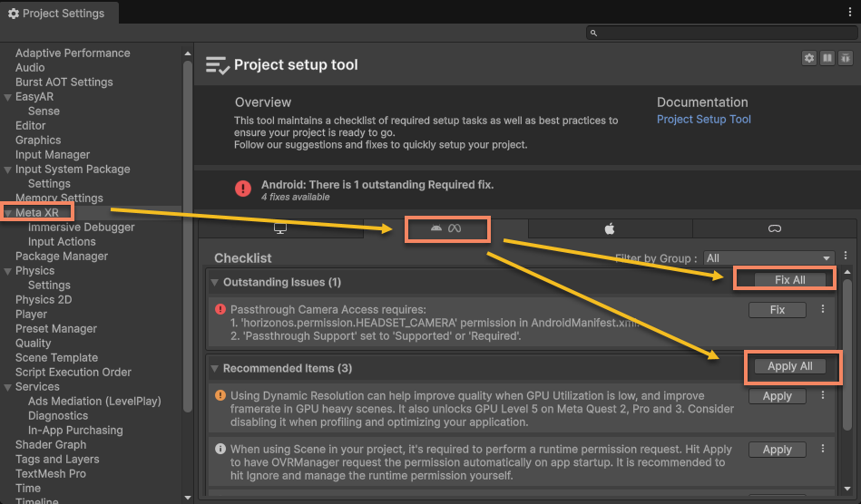This screenshot has width=861, height=504.
Task: Select Shader Graph settings
Action: point(51,445)
